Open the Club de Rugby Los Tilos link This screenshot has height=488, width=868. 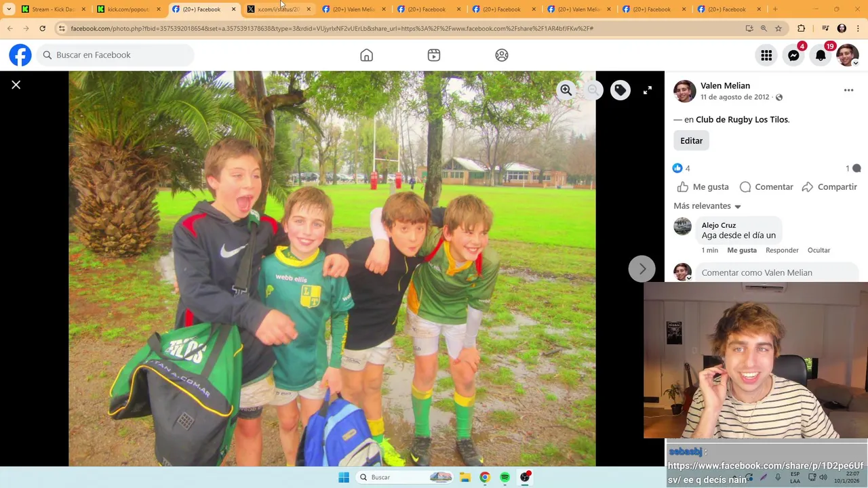click(742, 120)
